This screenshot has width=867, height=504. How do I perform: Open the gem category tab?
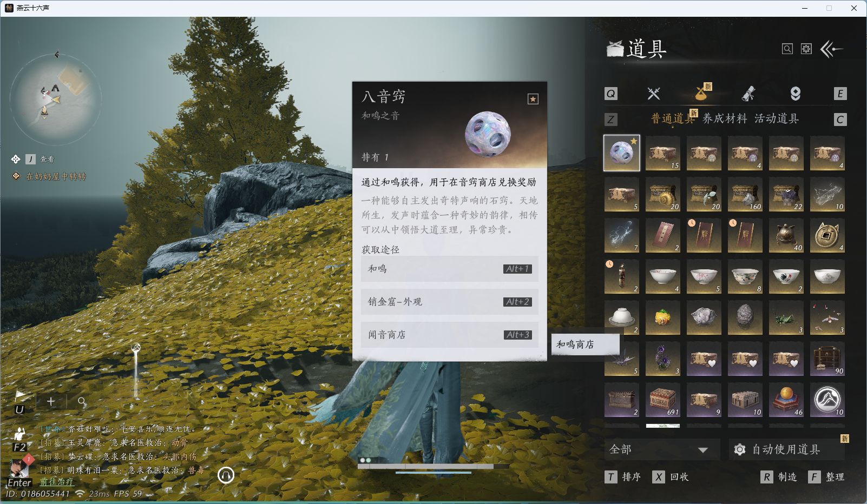click(795, 94)
